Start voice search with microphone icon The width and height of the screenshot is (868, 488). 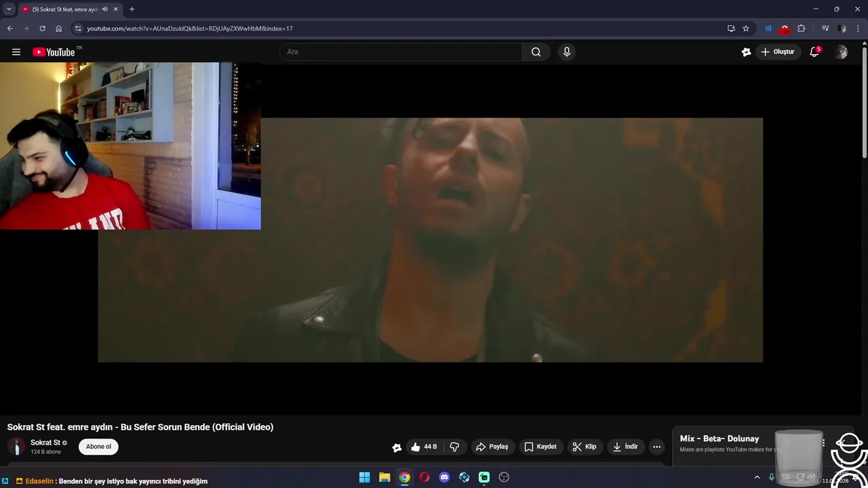click(x=567, y=52)
